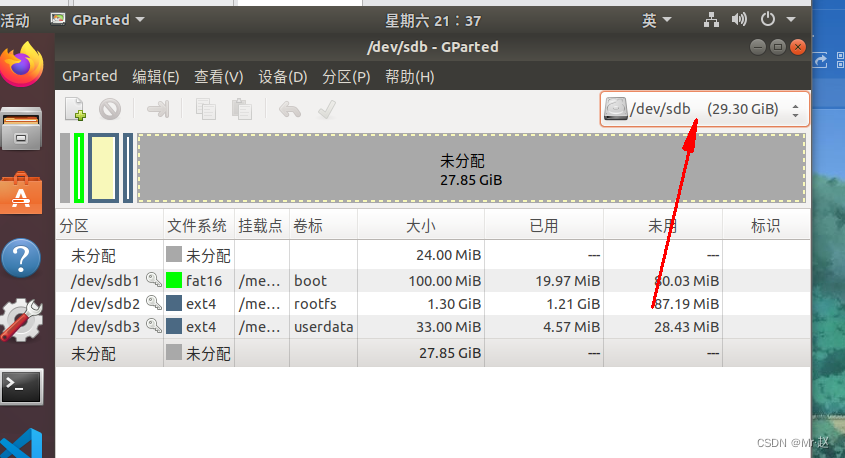Select the /dev/sdb2 partition row
Image resolution: width=845 pixels, height=458 pixels.
pyautogui.click(x=433, y=304)
